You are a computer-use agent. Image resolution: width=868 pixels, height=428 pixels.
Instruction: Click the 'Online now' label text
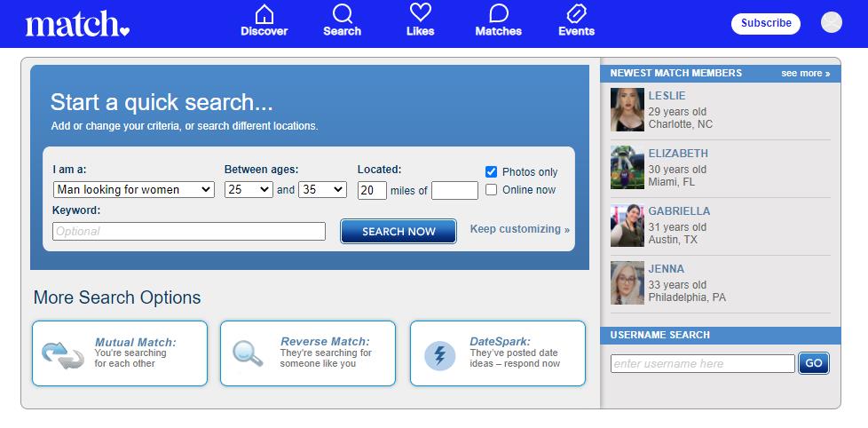(529, 190)
